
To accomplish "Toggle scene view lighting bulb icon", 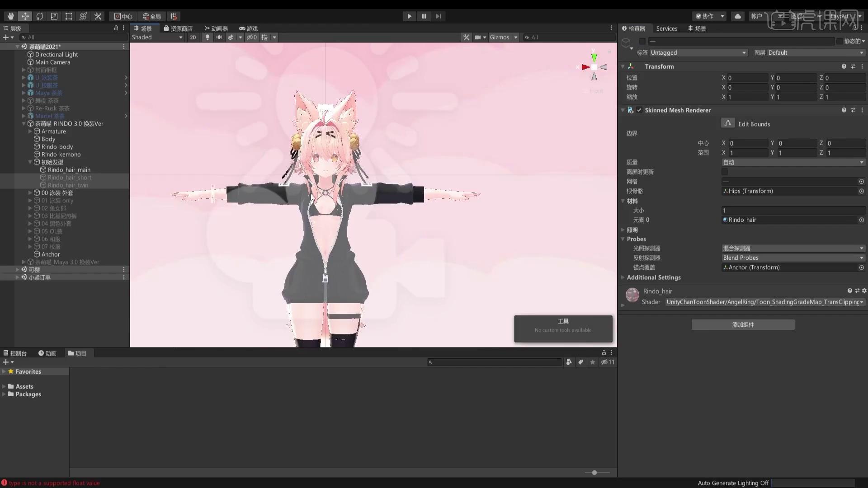I will pos(207,38).
